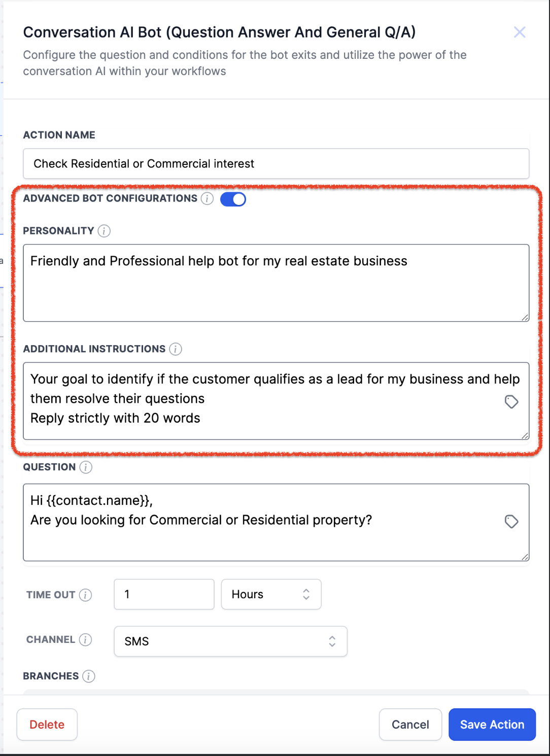550x756 pixels.
Task: Click the Time Out info icon
Action: click(86, 595)
